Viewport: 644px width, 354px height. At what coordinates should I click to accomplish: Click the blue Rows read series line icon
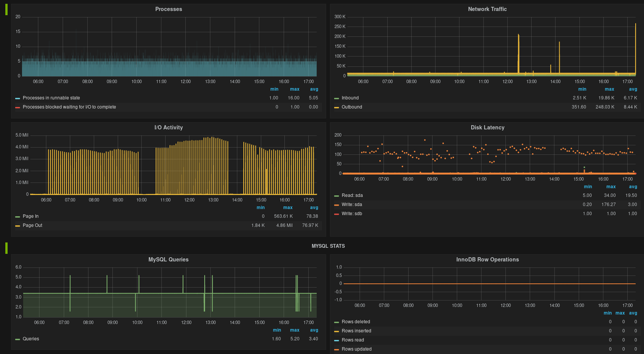(336, 340)
